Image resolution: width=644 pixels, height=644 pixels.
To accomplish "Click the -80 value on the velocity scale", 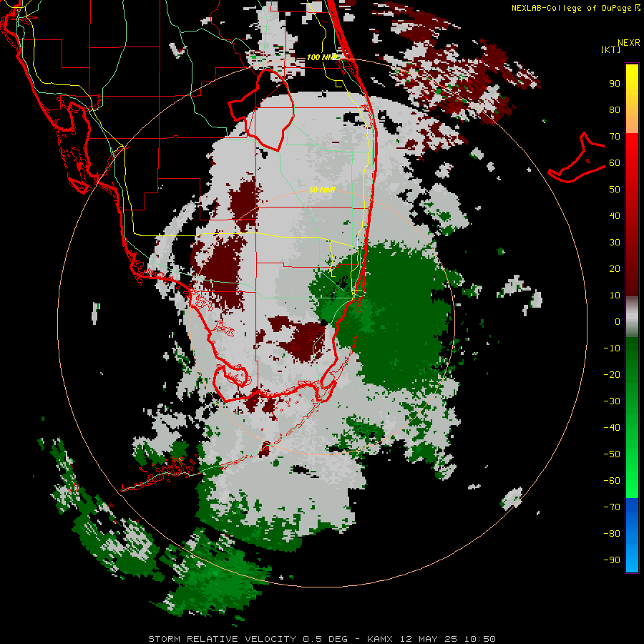I will [612, 534].
